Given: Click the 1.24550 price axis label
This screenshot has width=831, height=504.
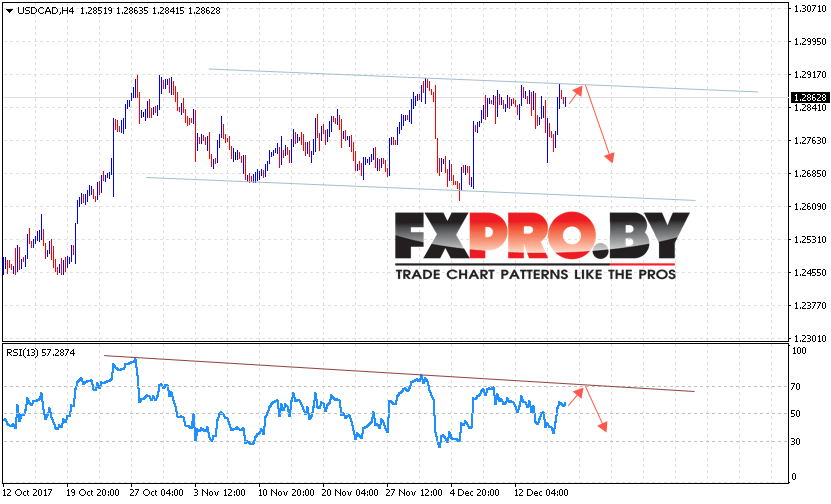Looking at the screenshot, I should tap(810, 273).
